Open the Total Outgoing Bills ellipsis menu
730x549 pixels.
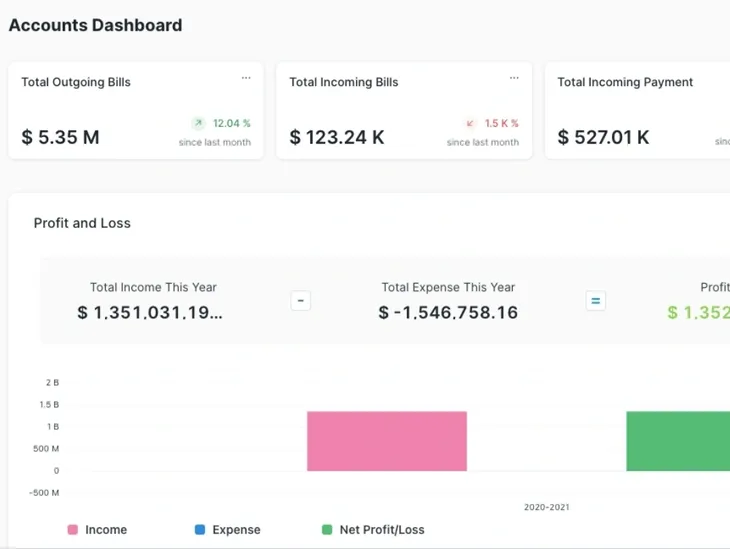click(x=246, y=78)
